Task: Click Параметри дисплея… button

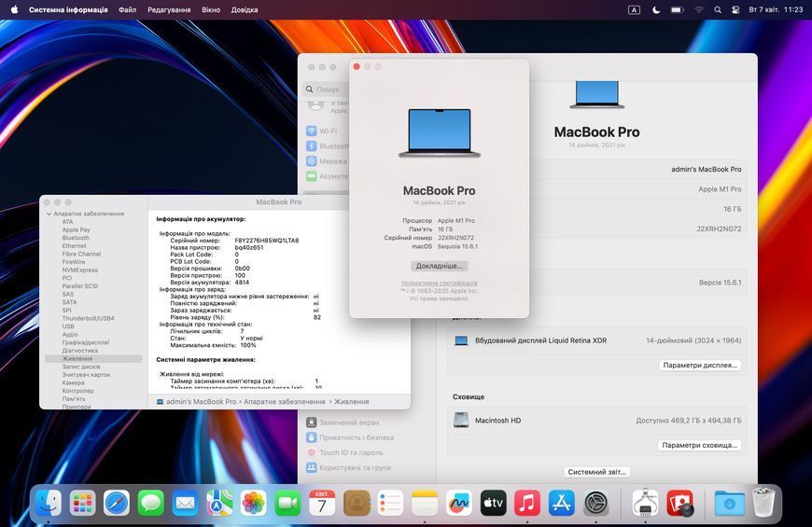Action: 700,365
